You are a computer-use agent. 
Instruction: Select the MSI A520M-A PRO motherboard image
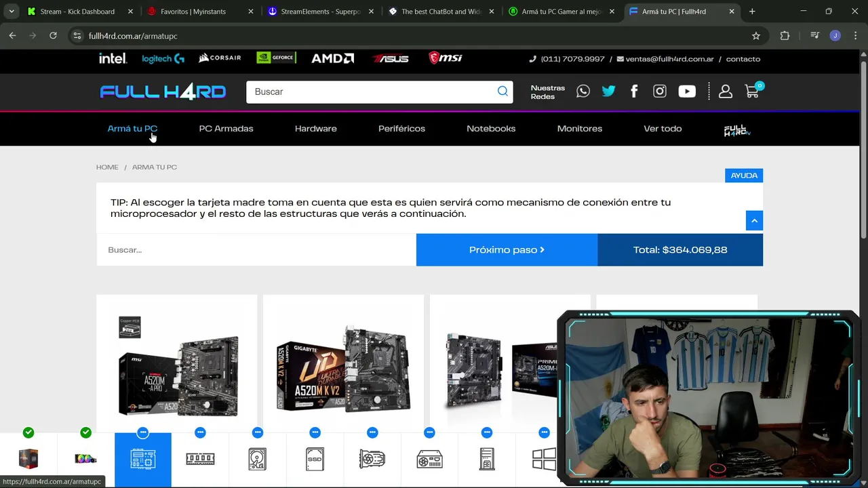point(177,365)
